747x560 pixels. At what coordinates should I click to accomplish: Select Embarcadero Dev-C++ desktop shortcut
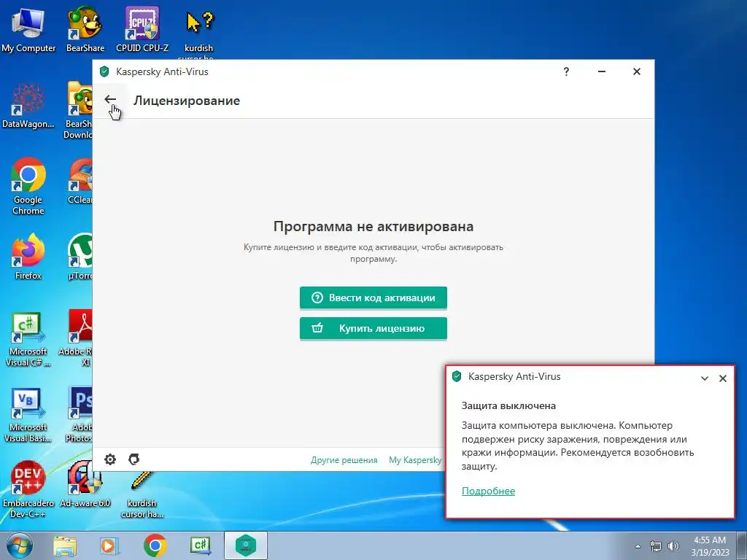tap(28, 489)
